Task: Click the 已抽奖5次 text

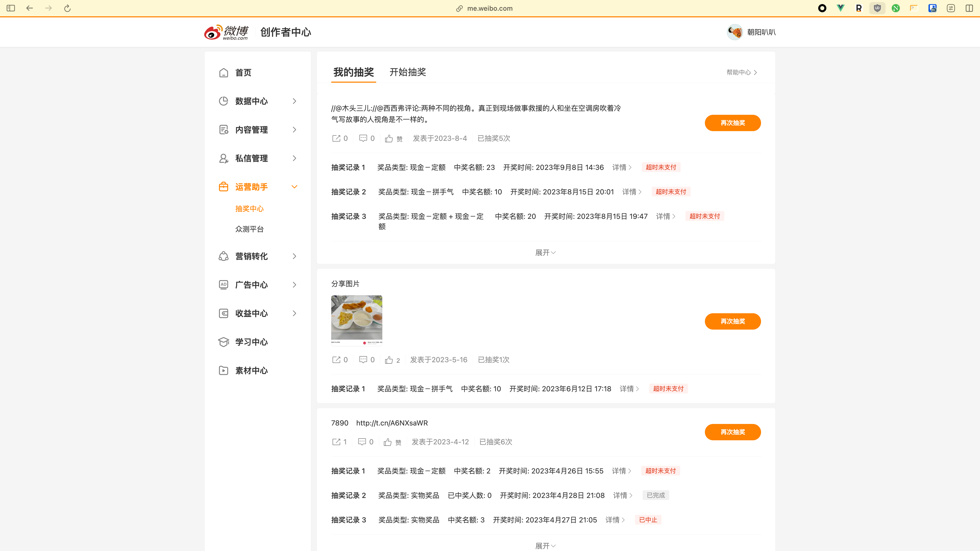Action: [493, 139]
